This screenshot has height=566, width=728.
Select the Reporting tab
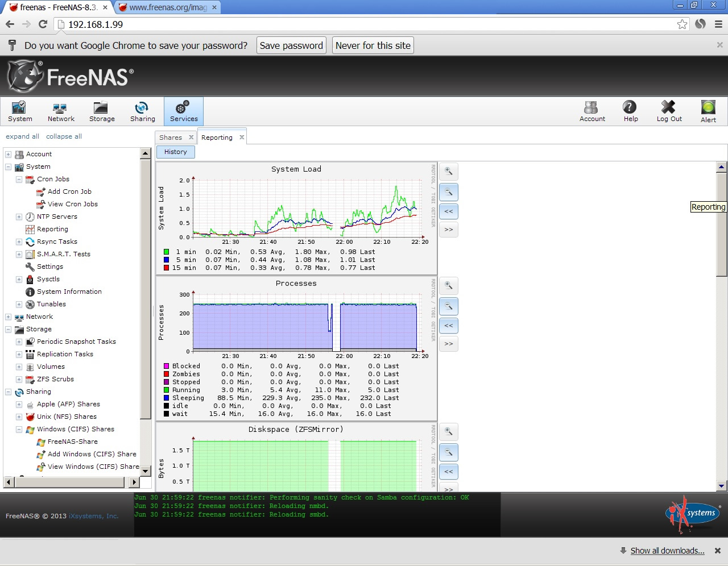pos(217,138)
